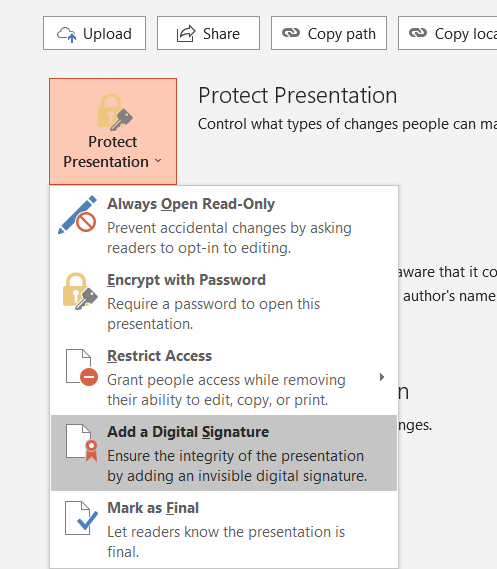497x569 pixels.
Task: Select Add a Digital Signature
Action: pyautogui.click(x=224, y=453)
